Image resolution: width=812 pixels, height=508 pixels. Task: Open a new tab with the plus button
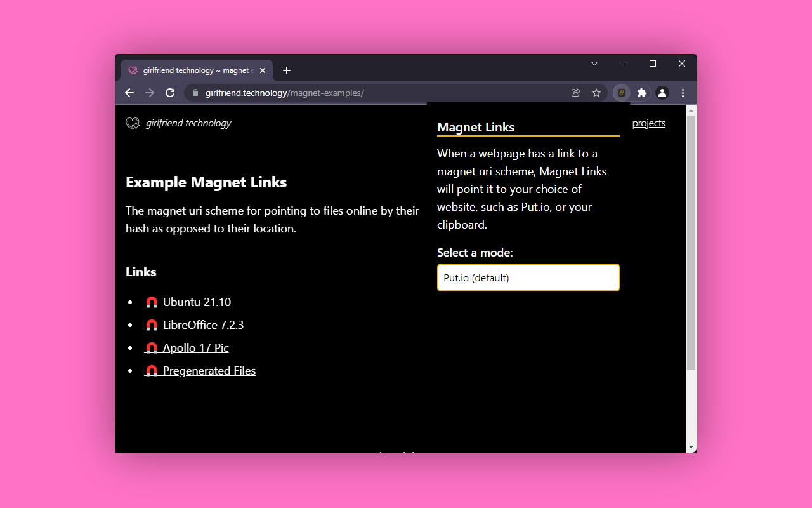286,70
